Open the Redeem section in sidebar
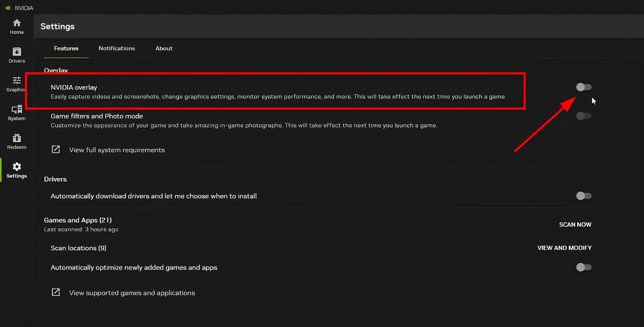This screenshot has height=327, width=644. coord(16,142)
